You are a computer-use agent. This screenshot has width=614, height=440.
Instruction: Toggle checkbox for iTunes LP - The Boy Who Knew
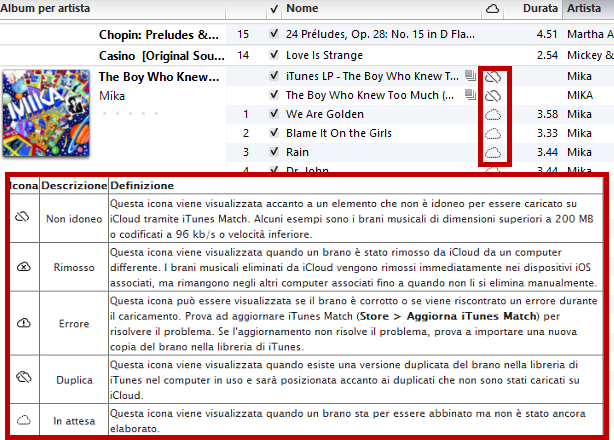274,76
